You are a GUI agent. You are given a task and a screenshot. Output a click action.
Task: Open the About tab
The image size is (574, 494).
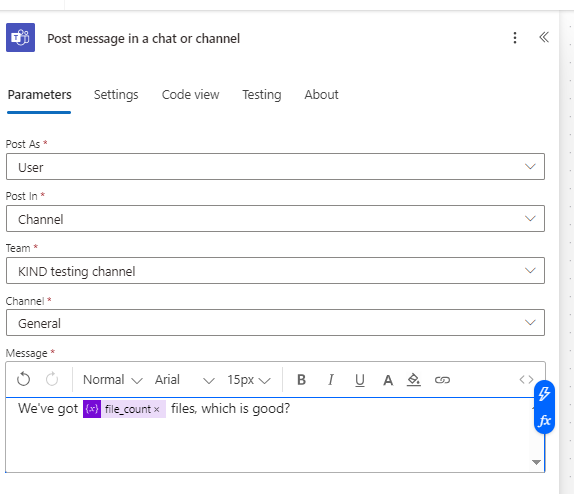click(x=321, y=95)
